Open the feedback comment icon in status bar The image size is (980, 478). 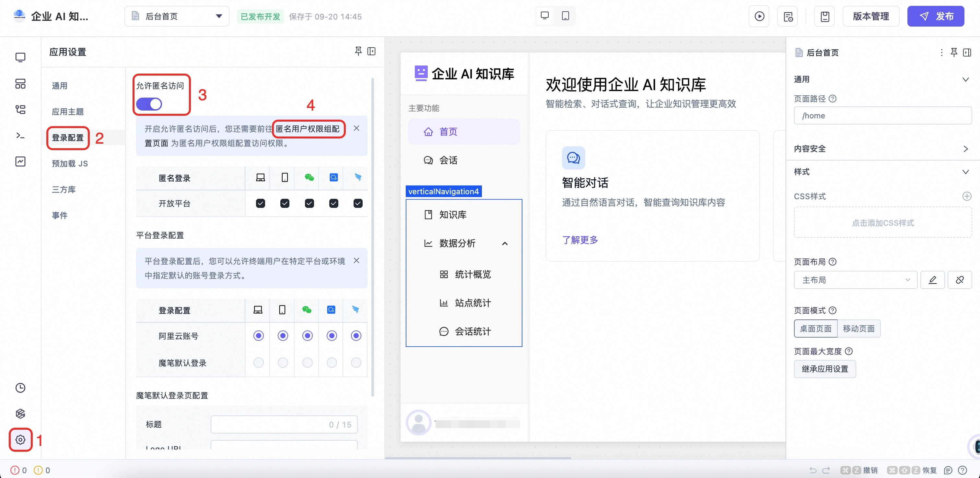(x=948, y=470)
